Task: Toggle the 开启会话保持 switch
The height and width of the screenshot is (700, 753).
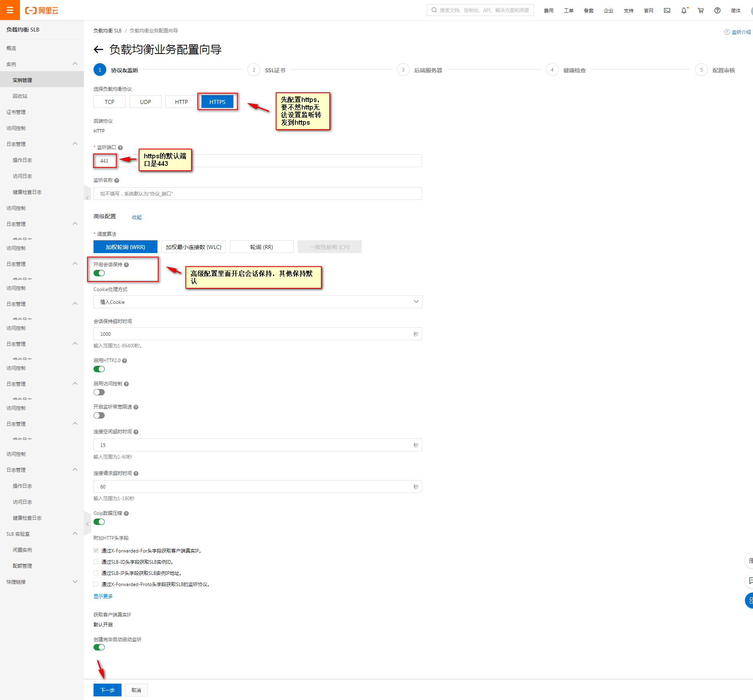Action: point(99,273)
